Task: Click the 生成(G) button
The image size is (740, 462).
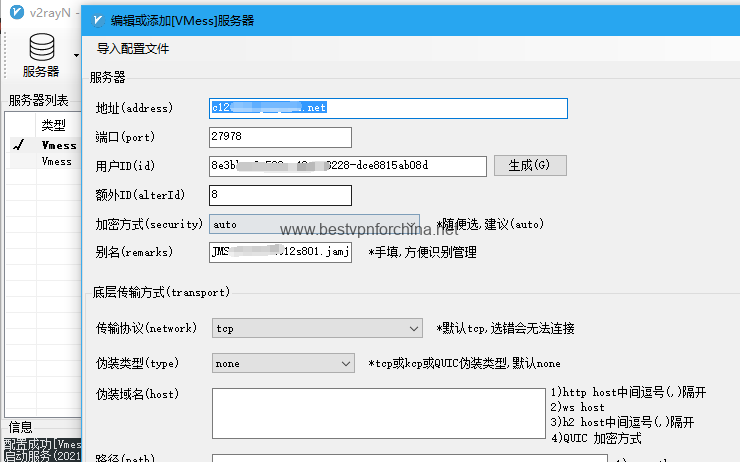Action: click(530, 166)
